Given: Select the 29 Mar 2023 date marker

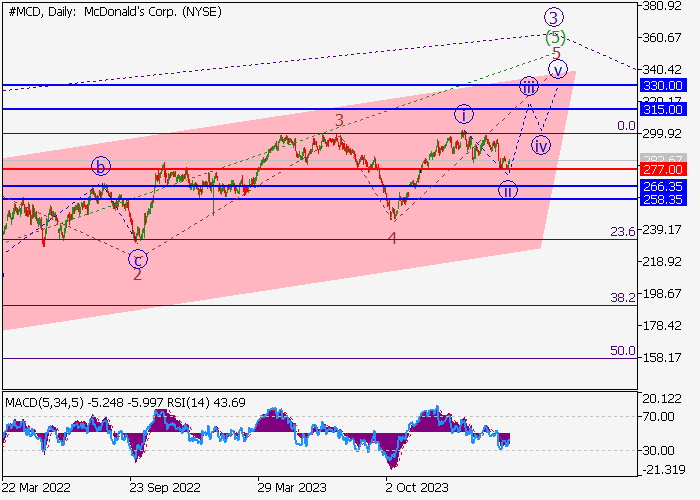Looking at the screenshot, I should point(292,487).
